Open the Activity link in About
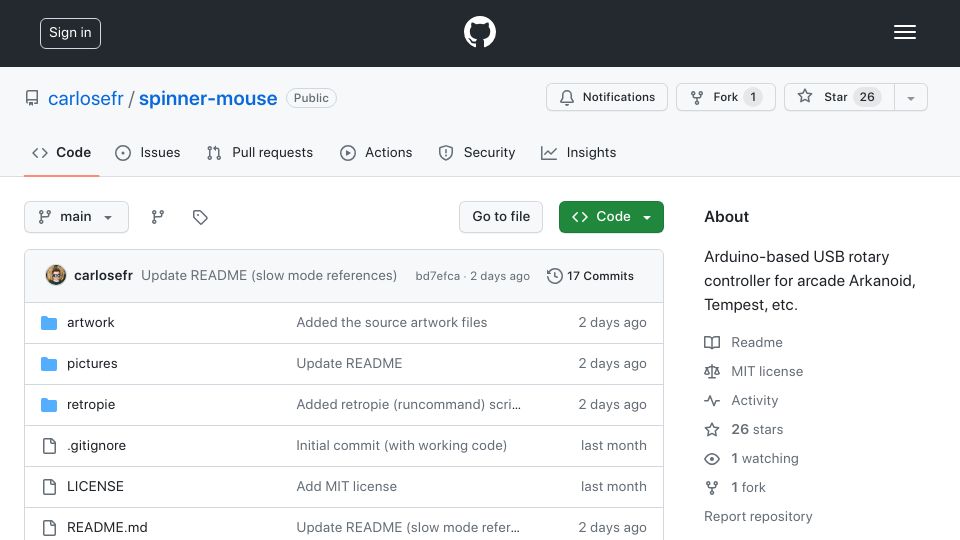Screen dimensions: 960x540 point(754,400)
